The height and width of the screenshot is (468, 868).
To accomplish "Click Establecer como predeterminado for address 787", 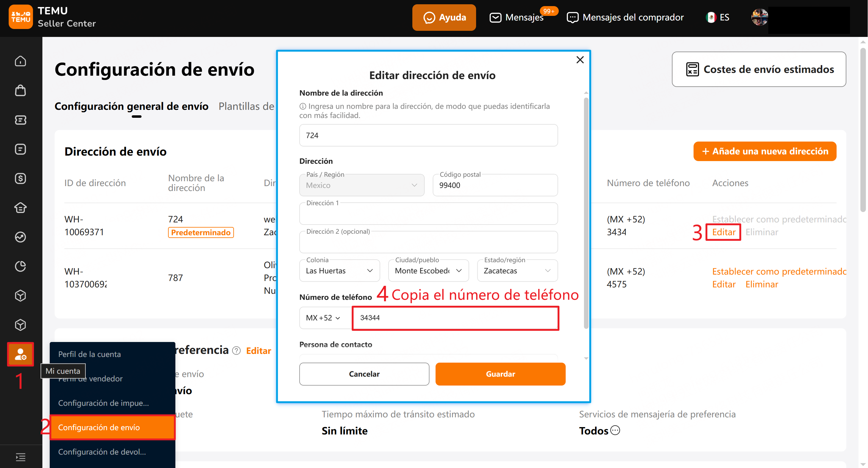I will tap(779, 272).
